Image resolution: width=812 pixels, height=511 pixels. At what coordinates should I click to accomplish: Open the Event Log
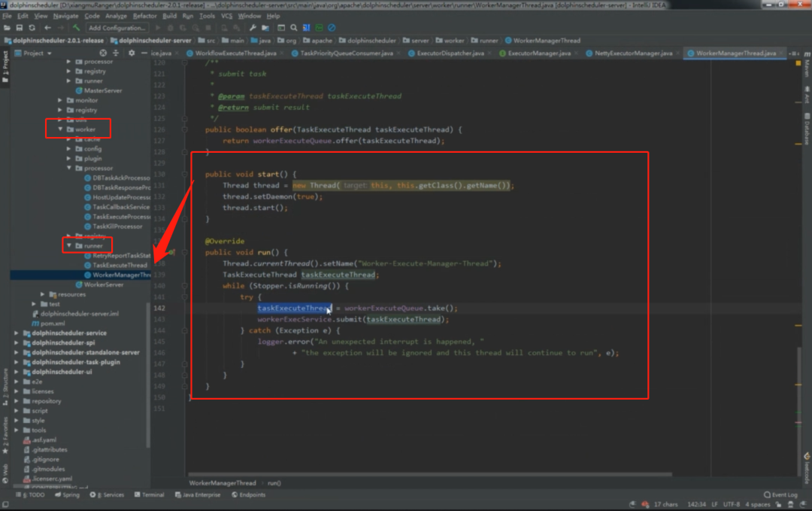781,495
